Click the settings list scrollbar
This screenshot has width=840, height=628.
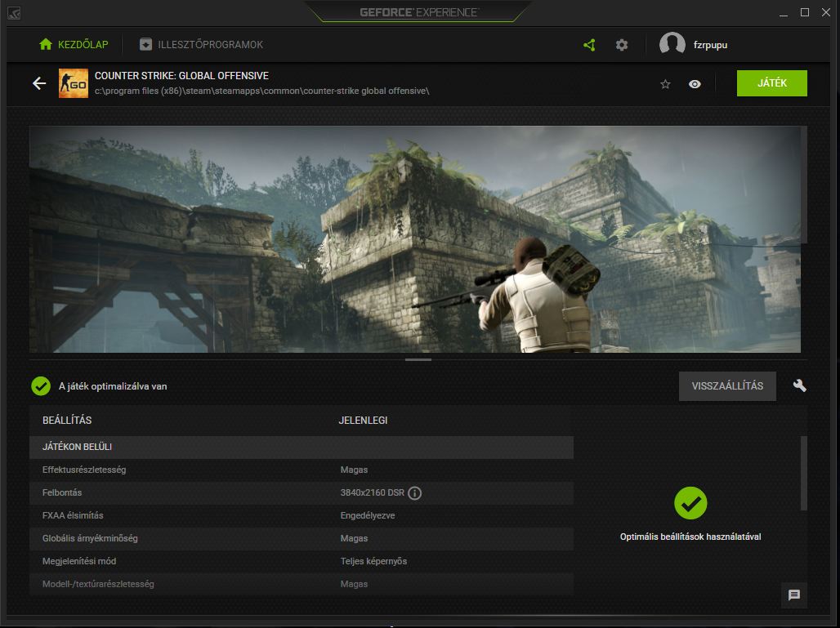pos(803,474)
